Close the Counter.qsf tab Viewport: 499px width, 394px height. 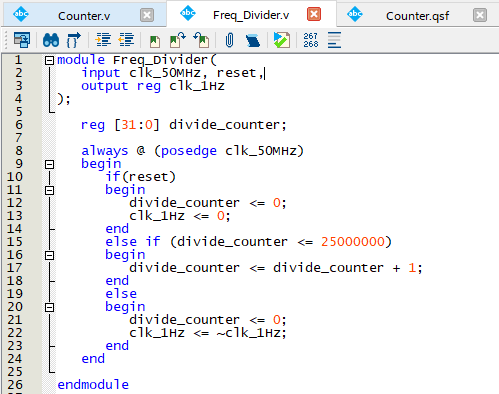click(480, 15)
